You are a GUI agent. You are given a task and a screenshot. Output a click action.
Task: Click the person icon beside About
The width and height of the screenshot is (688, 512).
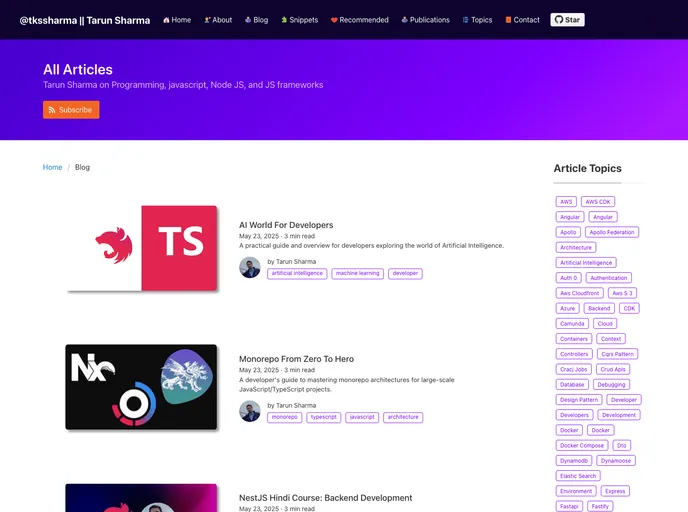pyautogui.click(x=207, y=20)
